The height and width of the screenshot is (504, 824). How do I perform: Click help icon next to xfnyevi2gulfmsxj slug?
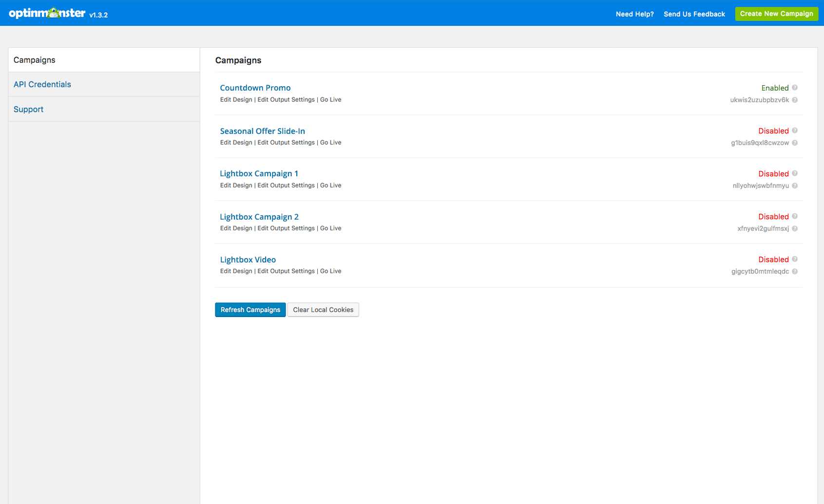(x=795, y=228)
